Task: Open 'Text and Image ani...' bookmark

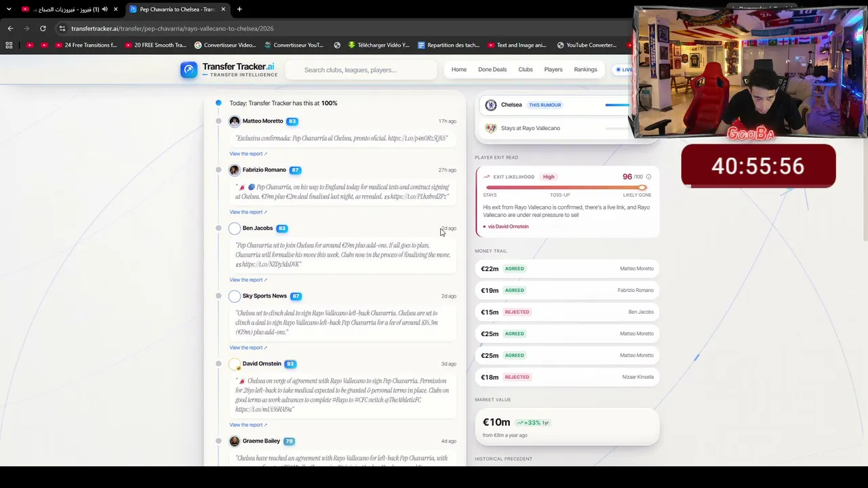Action: (x=516, y=45)
